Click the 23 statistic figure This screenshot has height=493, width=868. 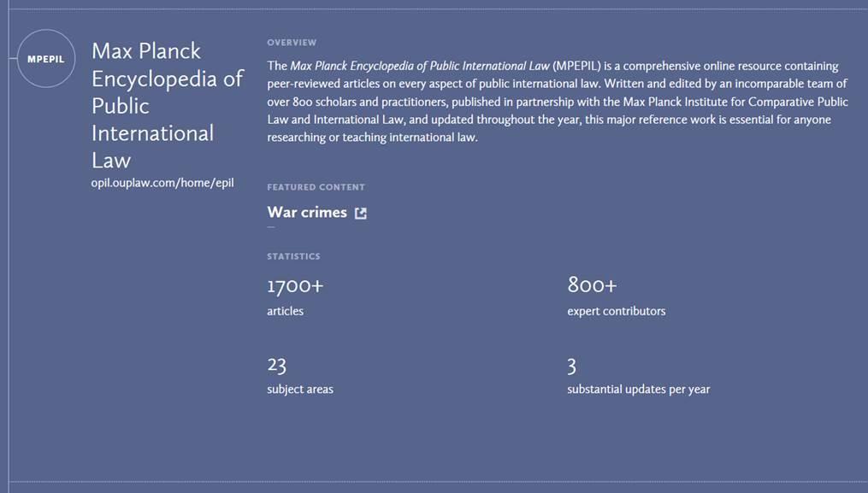point(277,365)
